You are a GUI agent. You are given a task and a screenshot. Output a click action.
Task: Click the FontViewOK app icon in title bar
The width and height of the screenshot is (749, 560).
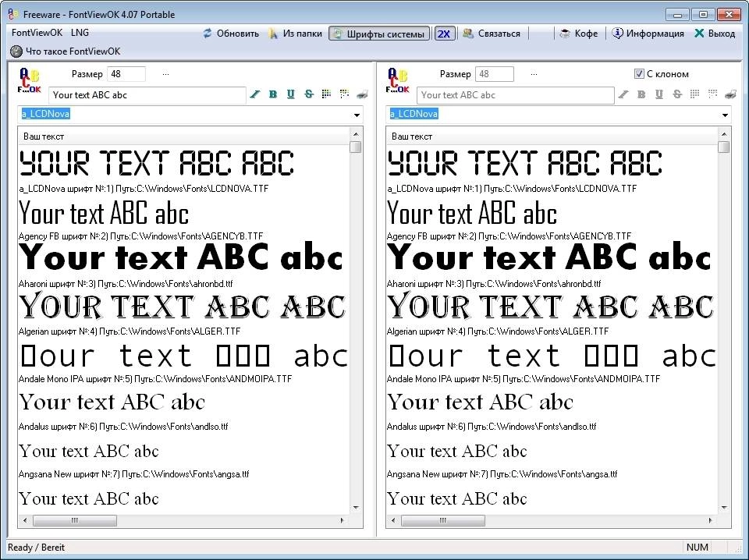coord(13,14)
